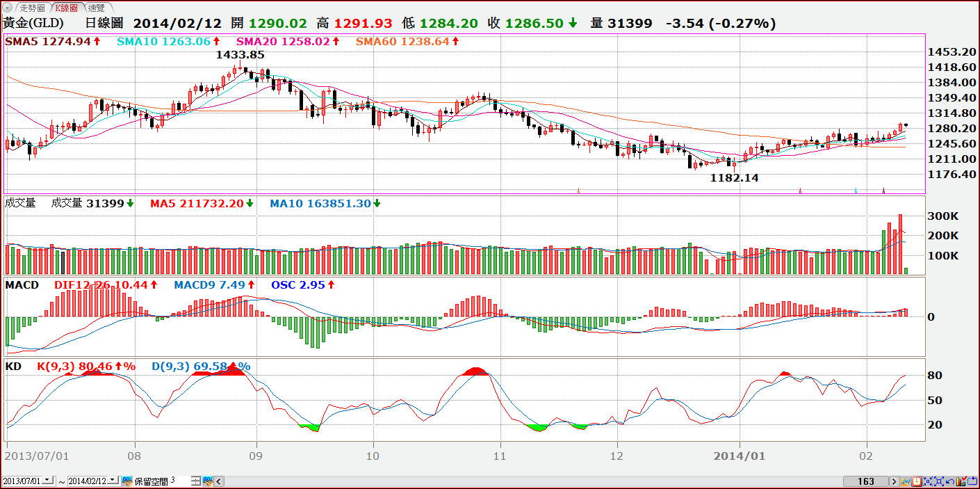Click the blue export/share icon

click(972, 481)
